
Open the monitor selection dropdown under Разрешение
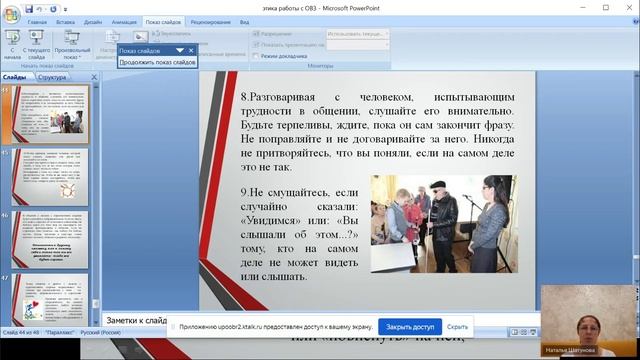pos(358,45)
